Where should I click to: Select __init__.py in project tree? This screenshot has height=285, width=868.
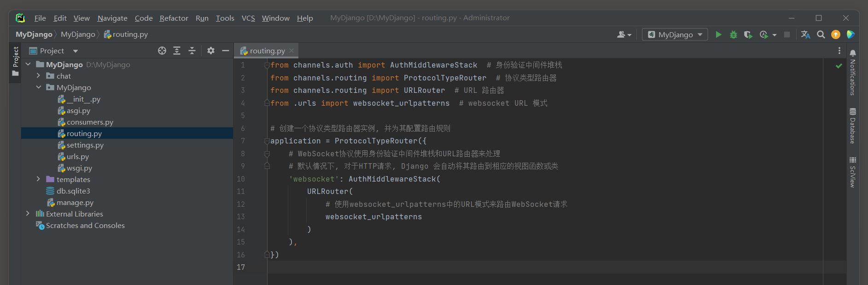(127, 99)
